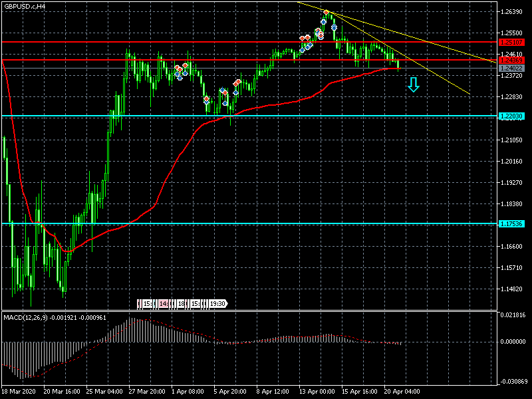Screen dimensions: 532x399
Task: Open the 18 news event marker
Action: tap(181, 304)
